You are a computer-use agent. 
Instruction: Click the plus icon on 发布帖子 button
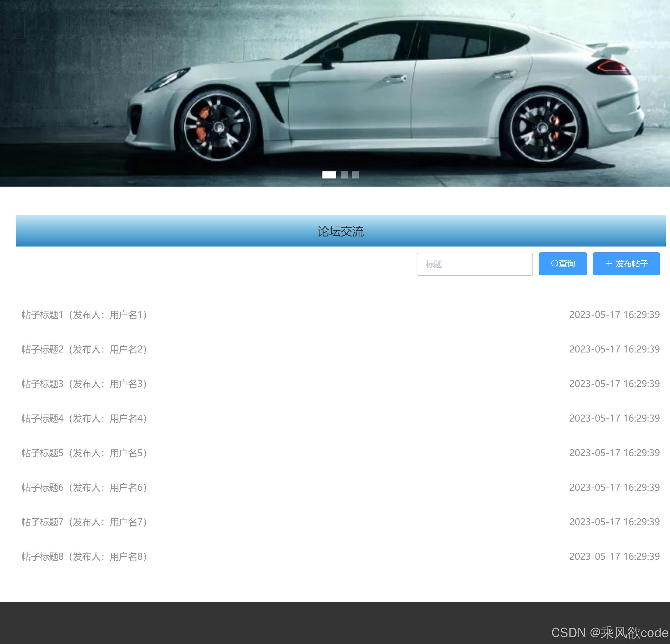[609, 263]
